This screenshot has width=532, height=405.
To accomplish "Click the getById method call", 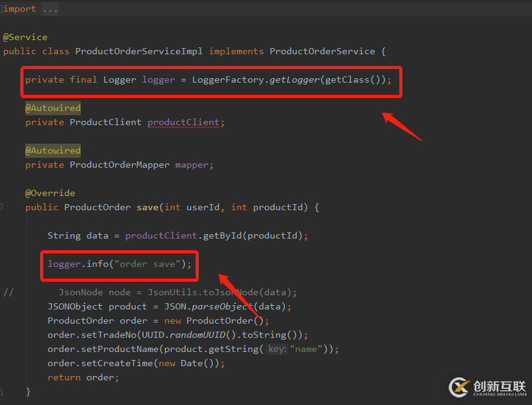I will click(x=222, y=235).
